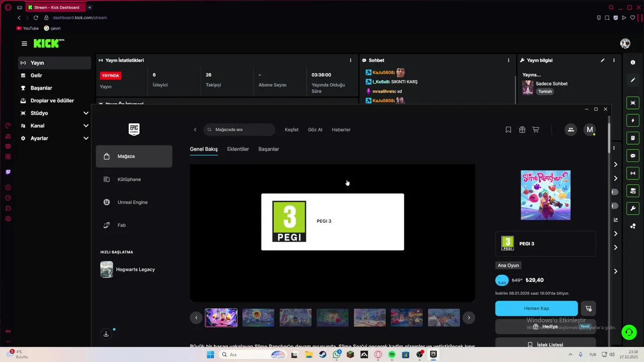
Task: Open the M profile avatar in Epic launcher
Action: click(590, 130)
